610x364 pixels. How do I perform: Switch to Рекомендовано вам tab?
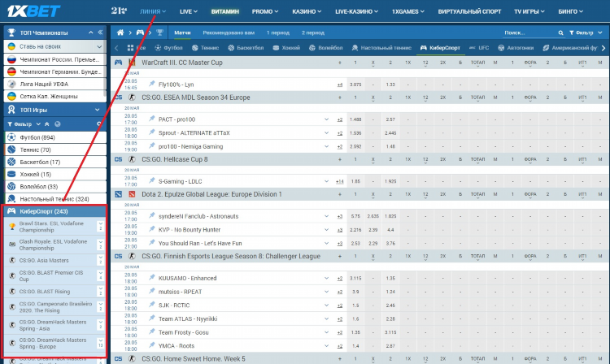coord(229,32)
